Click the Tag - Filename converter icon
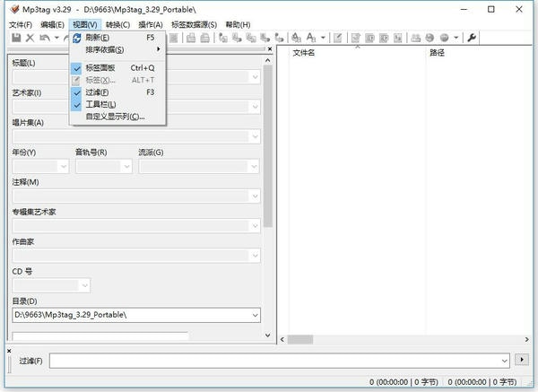This screenshot has height=392, width=538. tap(223, 38)
